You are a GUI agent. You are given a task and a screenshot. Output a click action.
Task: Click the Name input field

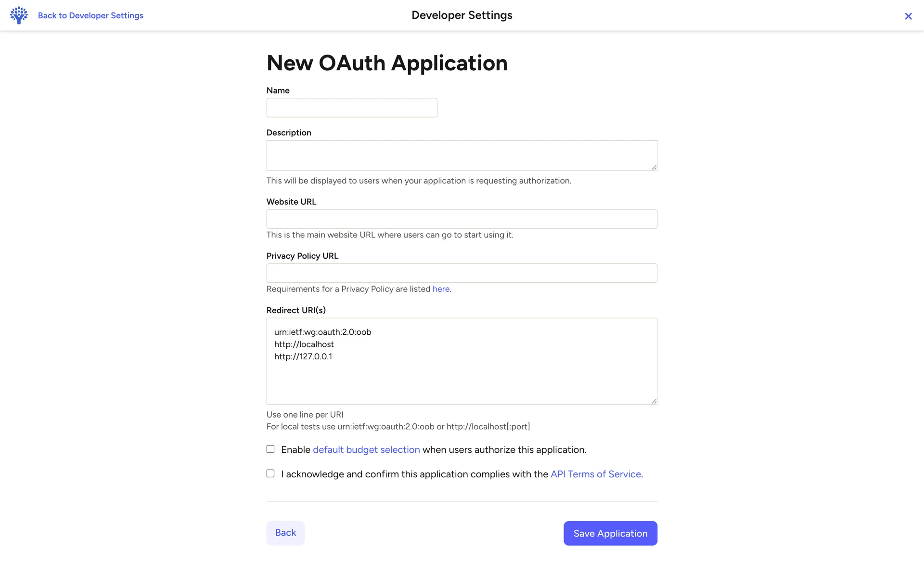tap(352, 108)
